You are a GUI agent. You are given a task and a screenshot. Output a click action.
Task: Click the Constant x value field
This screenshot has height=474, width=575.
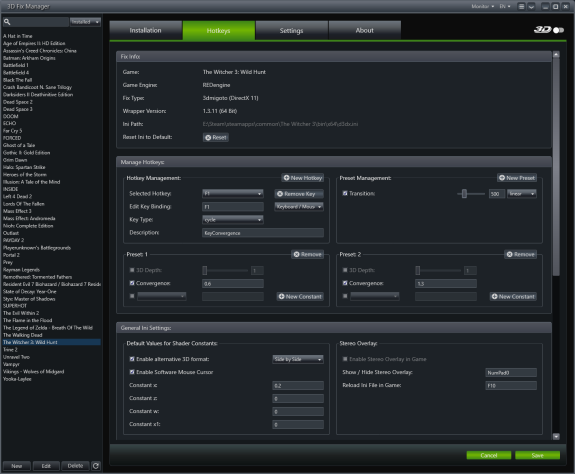pyautogui.click(x=298, y=385)
